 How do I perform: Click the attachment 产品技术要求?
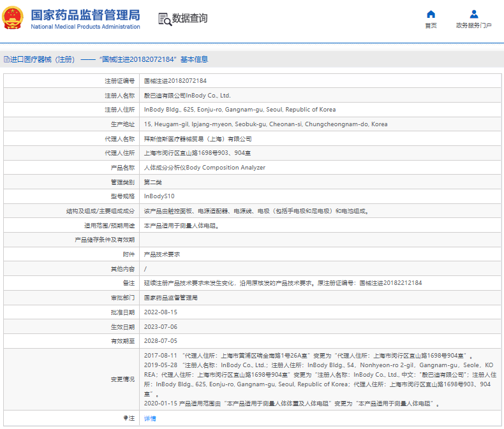[x=162, y=254]
